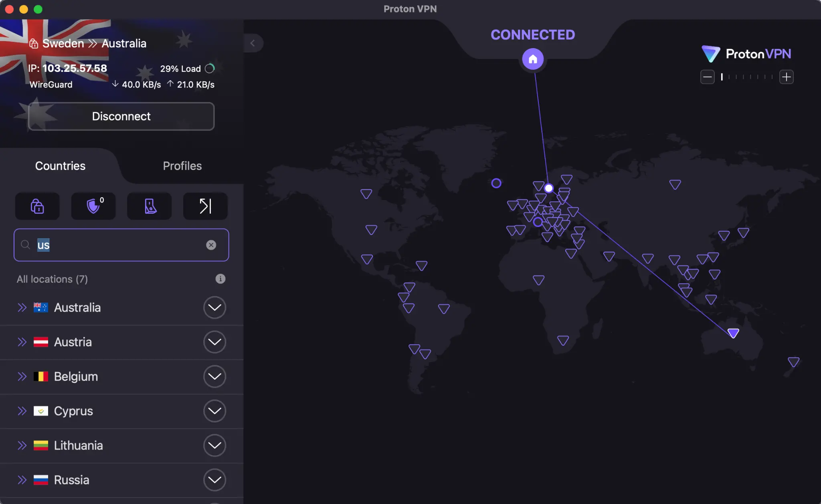Viewport: 821px width, 504px height.
Task: Zoom out the map with the minus control
Action: [707, 77]
